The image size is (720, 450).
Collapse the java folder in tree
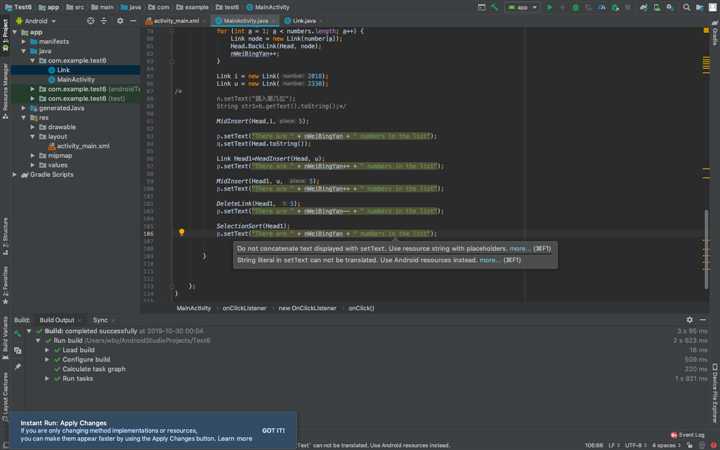(24, 51)
